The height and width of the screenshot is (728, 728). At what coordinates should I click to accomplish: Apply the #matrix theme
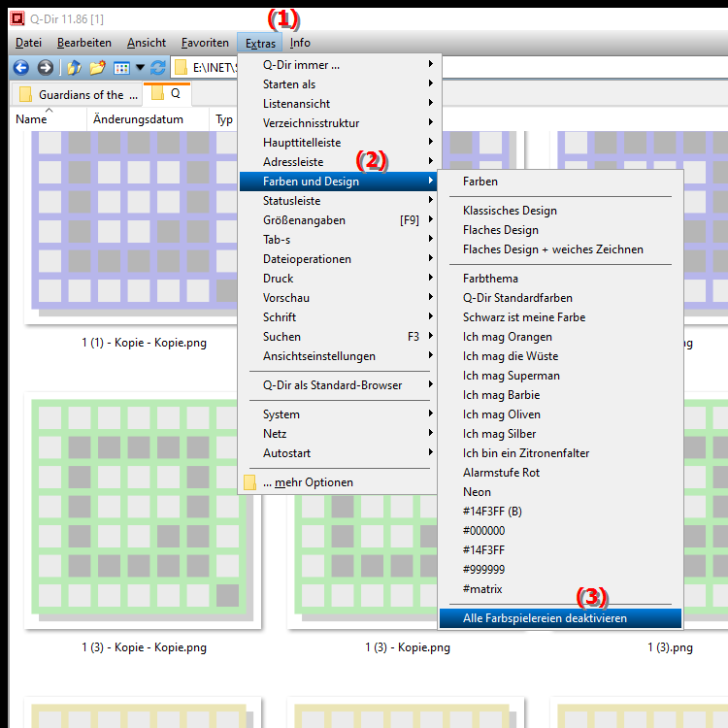click(560, 589)
